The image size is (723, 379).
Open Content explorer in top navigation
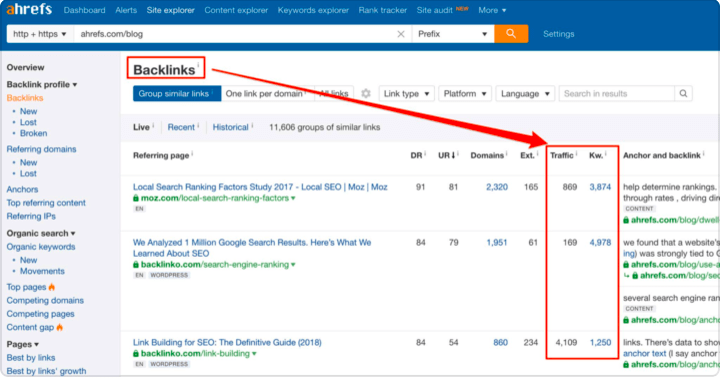click(x=236, y=10)
